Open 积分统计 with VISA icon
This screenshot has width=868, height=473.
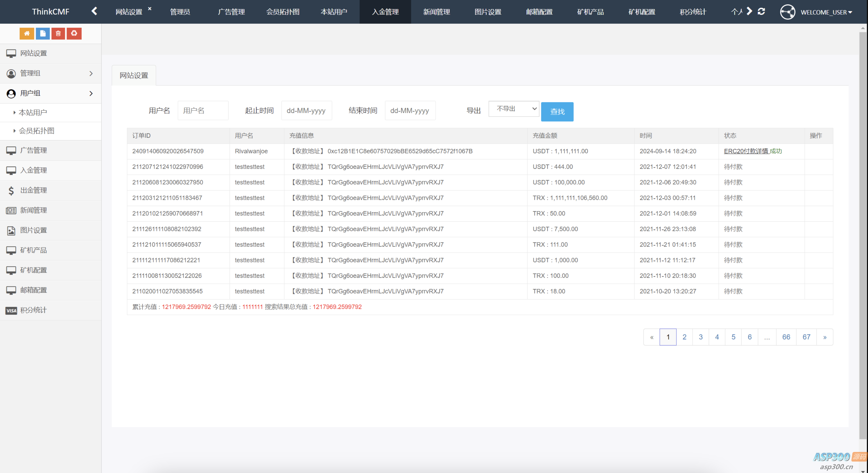(33, 310)
